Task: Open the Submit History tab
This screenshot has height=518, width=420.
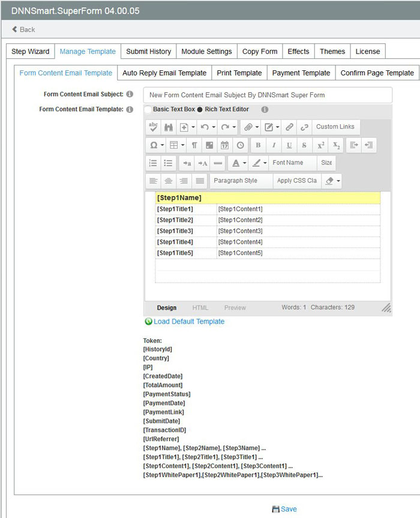Action: click(149, 52)
